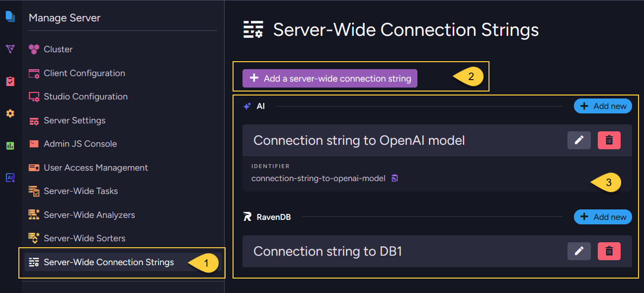
Task: Open the Tasks clipboard icon in left rail
Action: (x=10, y=81)
